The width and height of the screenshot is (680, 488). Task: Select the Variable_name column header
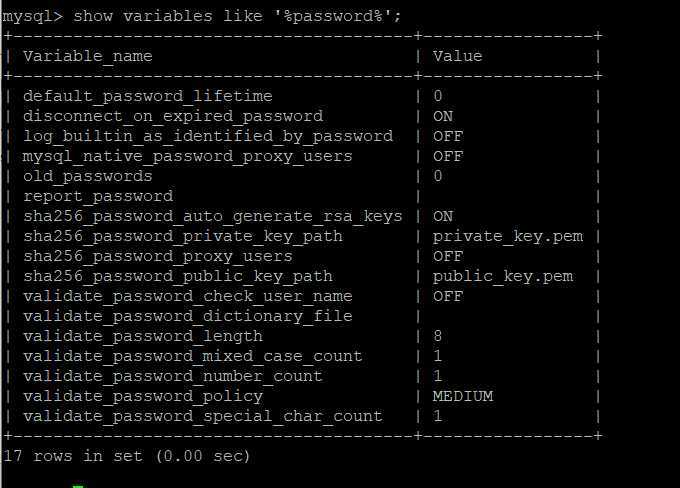(88, 56)
